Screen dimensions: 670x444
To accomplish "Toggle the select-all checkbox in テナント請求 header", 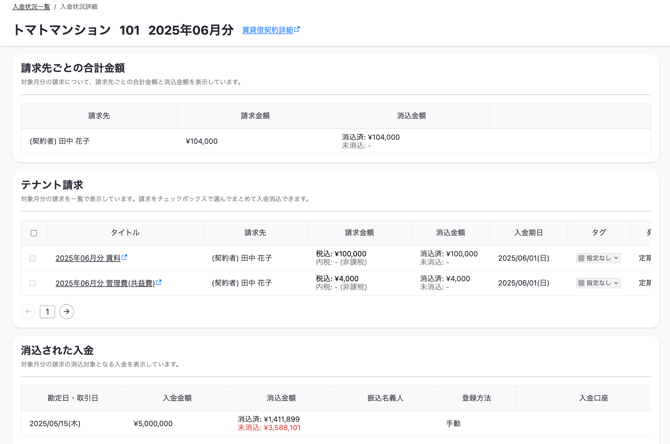I will click(34, 233).
